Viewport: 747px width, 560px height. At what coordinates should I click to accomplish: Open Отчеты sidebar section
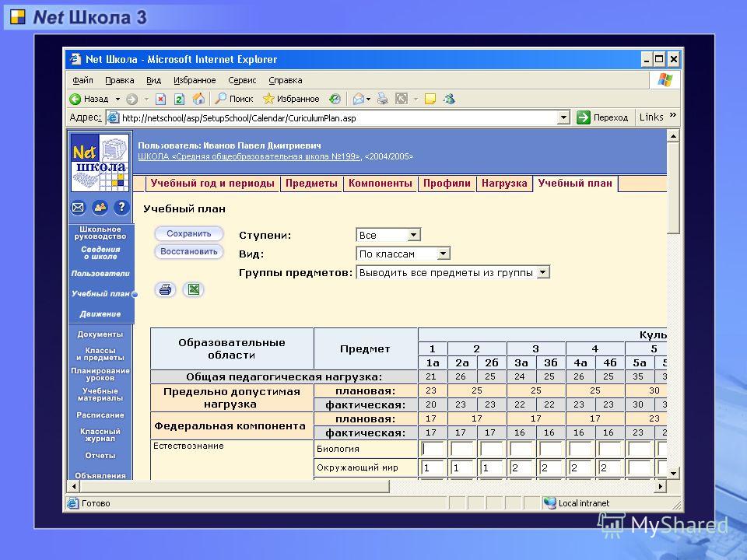[100, 455]
